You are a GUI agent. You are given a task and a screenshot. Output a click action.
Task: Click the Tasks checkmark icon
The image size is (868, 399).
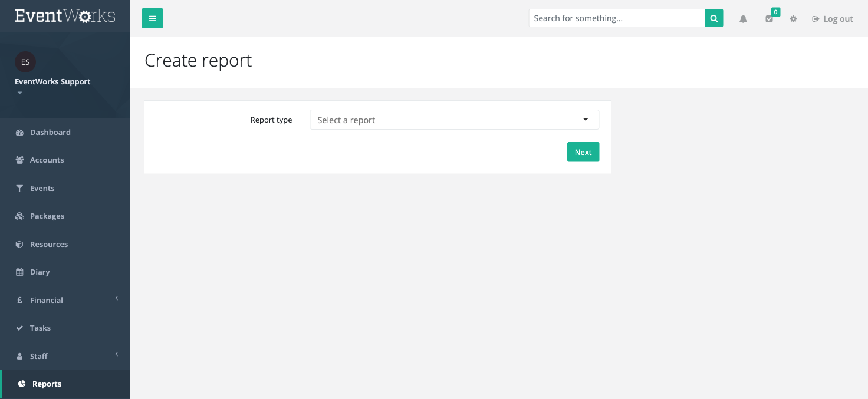point(19,328)
